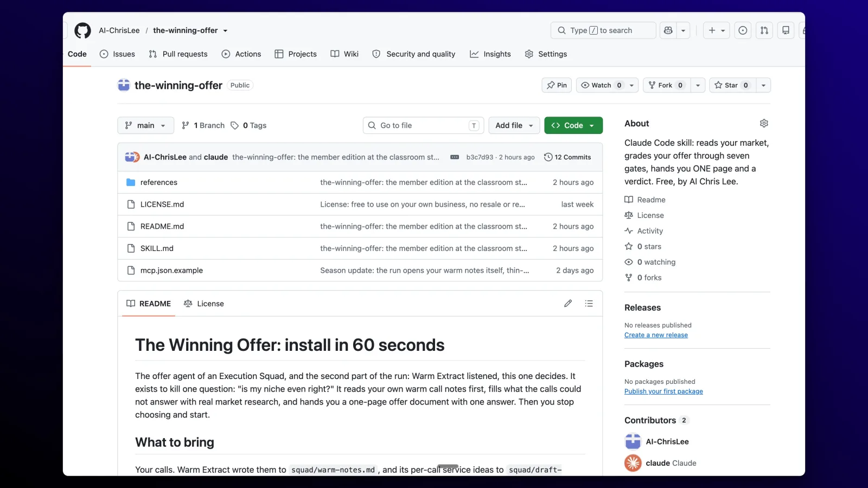The height and width of the screenshot is (488, 868).
Task: Open the AI-ChrisLee owner link
Action: (119, 30)
